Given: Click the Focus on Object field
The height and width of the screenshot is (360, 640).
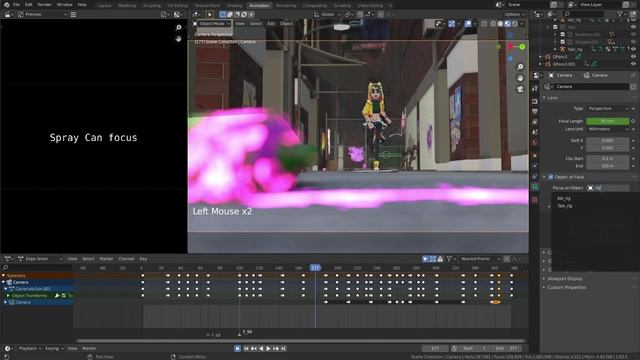Looking at the screenshot, I should (x=608, y=188).
